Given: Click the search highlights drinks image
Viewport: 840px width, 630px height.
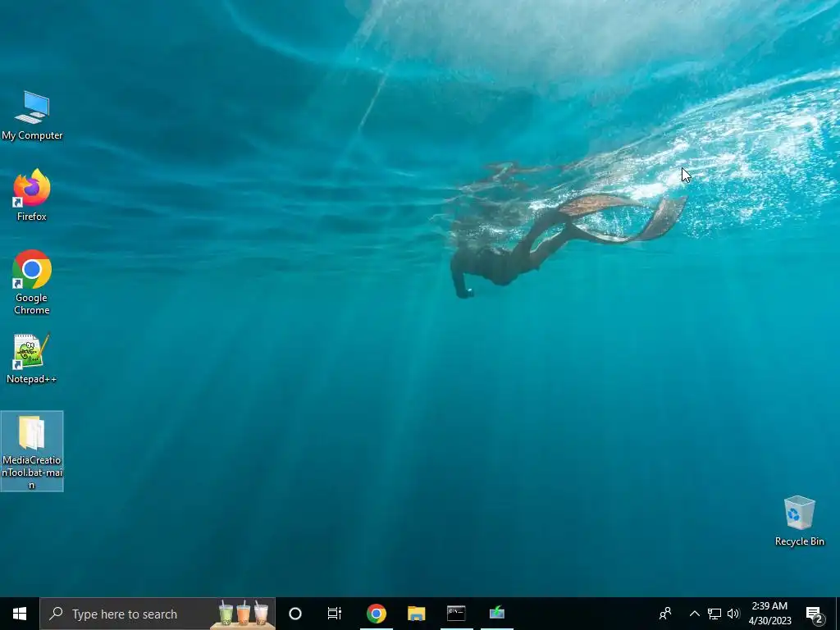Looking at the screenshot, I should tap(243, 614).
